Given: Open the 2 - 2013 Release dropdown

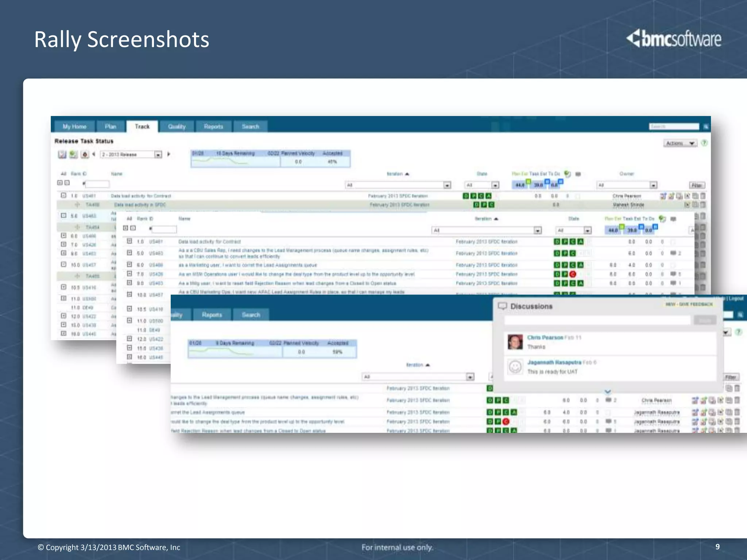Looking at the screenshot, I should (158, 155).
